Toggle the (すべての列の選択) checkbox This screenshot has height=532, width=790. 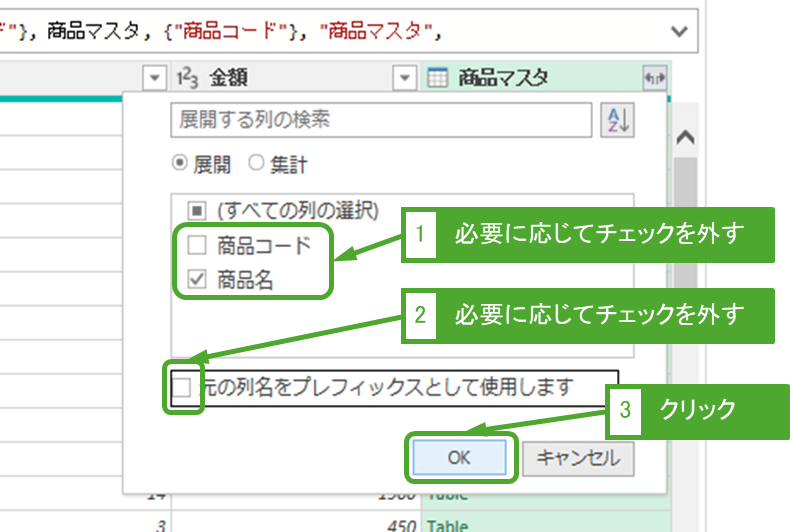pyautogui.click(x=197, y=211)
